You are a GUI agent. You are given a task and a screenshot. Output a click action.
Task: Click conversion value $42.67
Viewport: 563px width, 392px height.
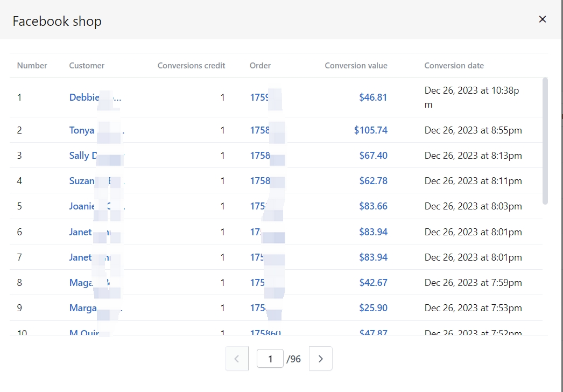pos(373,283)
